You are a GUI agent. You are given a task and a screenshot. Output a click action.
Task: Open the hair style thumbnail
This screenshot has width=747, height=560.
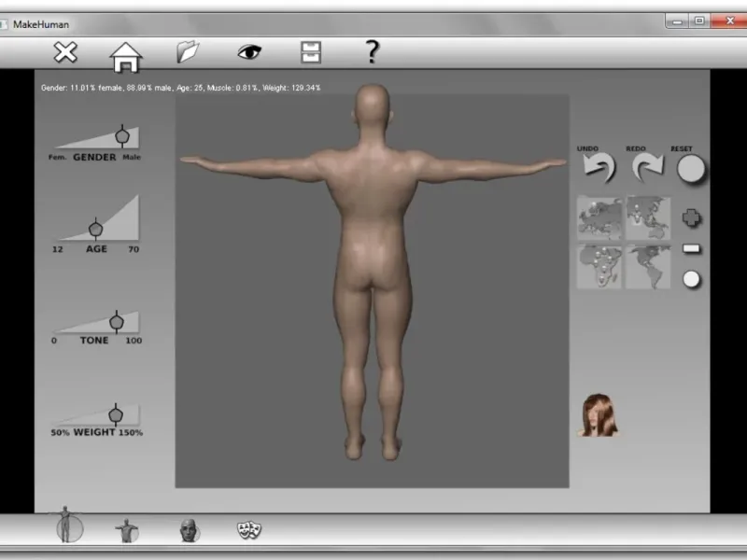coord(599,414)
